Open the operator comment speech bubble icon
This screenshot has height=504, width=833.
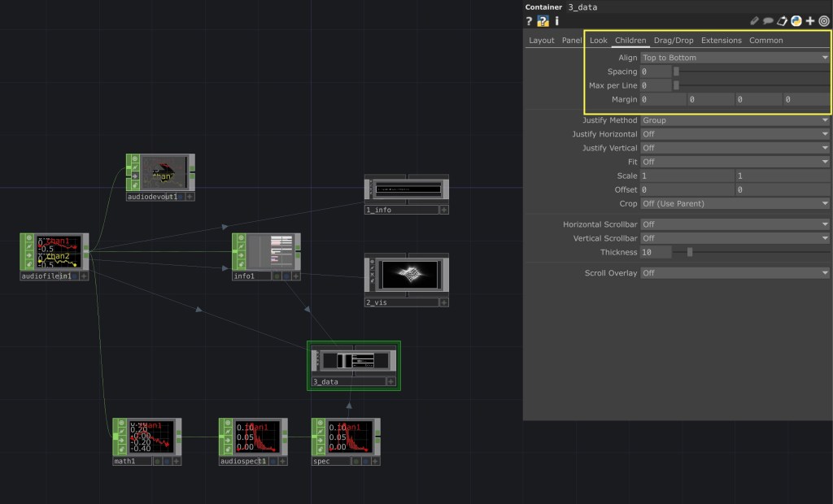(768, 21)
